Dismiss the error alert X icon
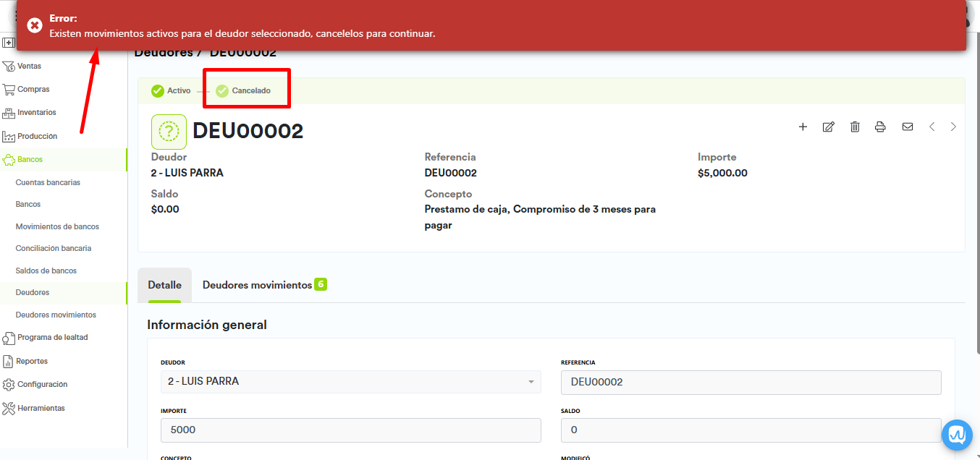Screen dimensions: 980x460 [35, 25]
